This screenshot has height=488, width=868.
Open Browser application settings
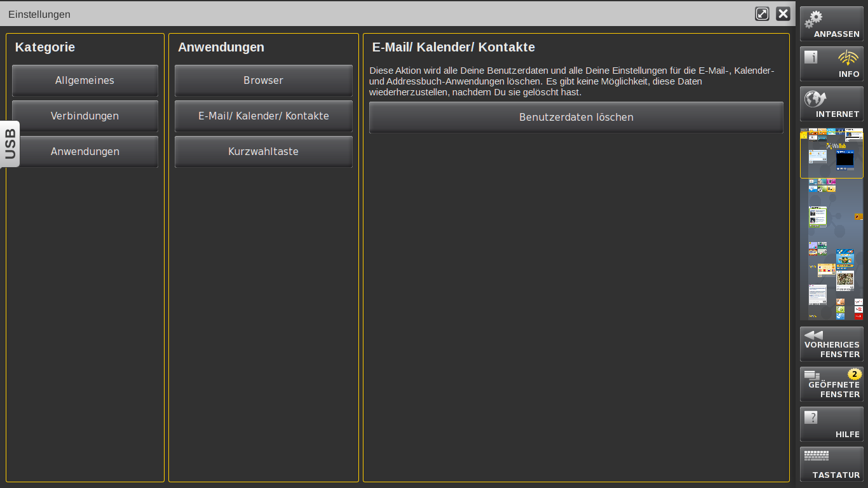click(x=263, y=81)
